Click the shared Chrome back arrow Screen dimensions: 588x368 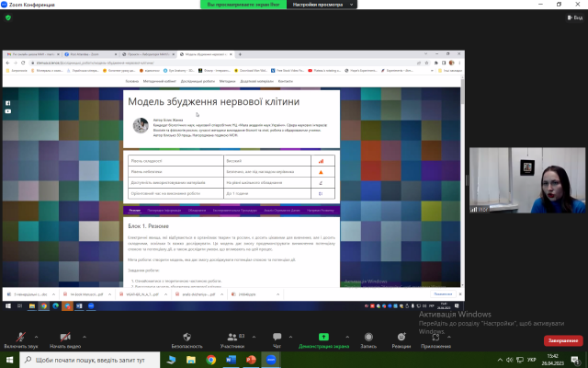(8, 63)
